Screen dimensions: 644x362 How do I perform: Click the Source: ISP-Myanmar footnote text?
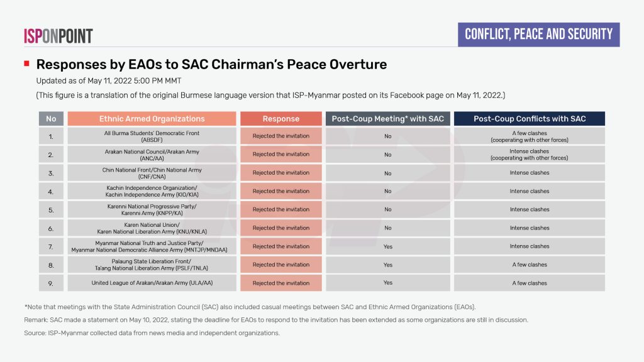click(x=152, y=332)
